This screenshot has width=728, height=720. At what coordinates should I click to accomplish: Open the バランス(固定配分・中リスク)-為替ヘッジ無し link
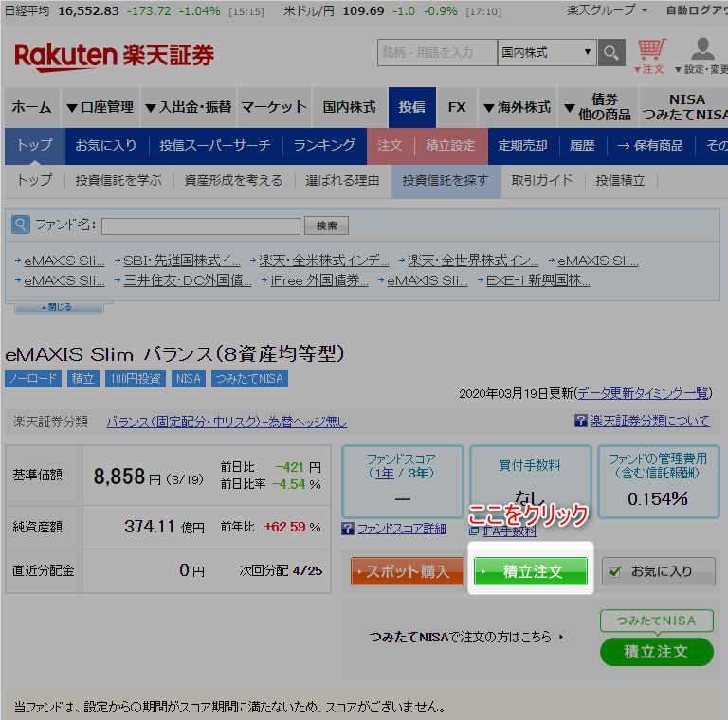pyautogui.click(x=227, y=422)
